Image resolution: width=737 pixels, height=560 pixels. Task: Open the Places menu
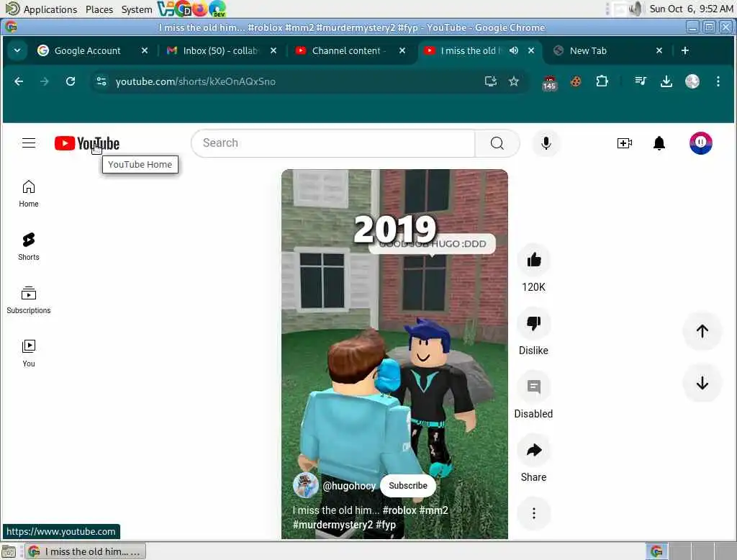(99, 9)
